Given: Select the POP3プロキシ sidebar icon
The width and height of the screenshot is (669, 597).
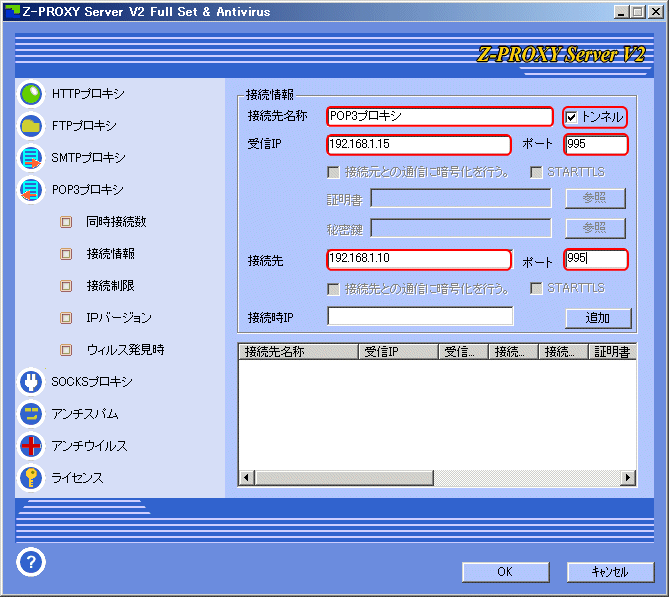Looking at the screenshot, I should point(31,190).
